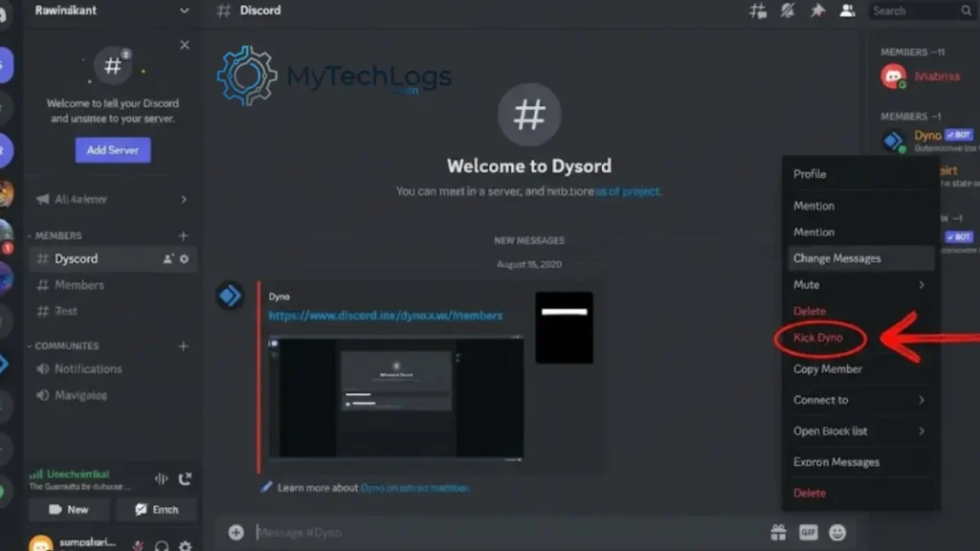Select Kick Dyno from the context menu
Image resolution: width=980 pixels, height=551 pixels.
821,339
